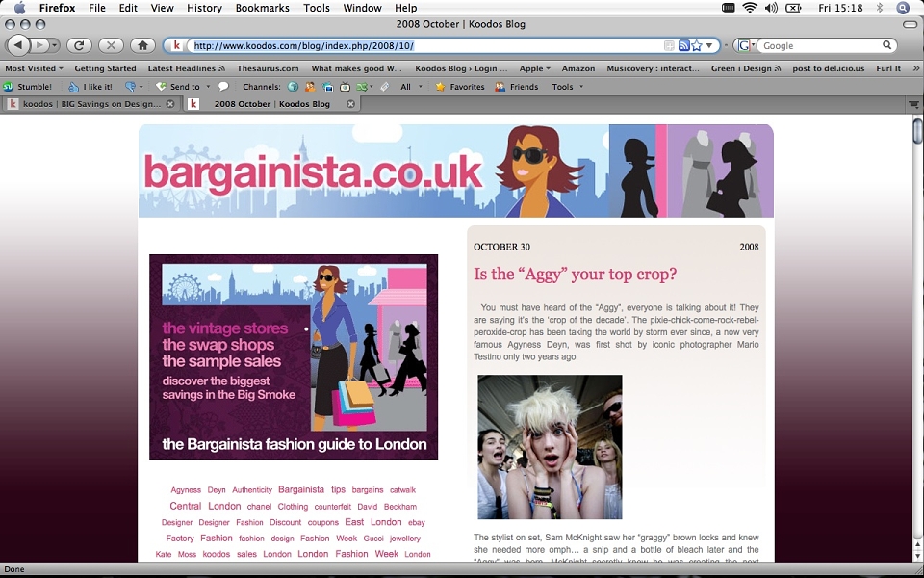Click the Agyness Deyn photo thumbnail
Image resolution: width=924 pixels, height=578 pixels.
pyautogui.click(x=550, y=447)
